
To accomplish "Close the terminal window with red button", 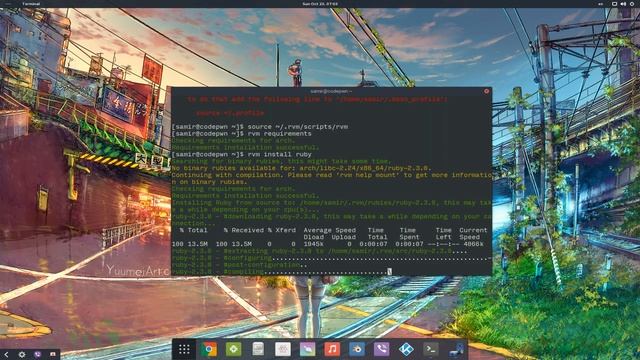I will [486, 91].
